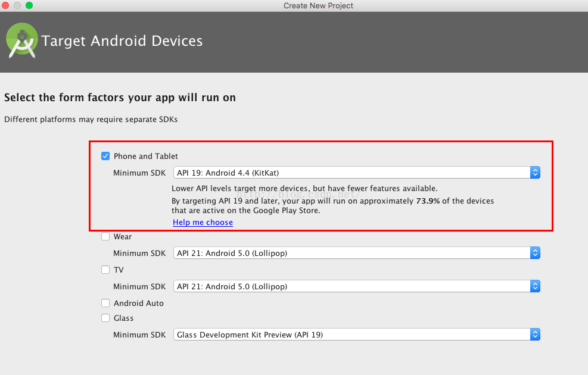
Task: Expand the Wear Minimum SDK dropdown
Action: [356, 253]
